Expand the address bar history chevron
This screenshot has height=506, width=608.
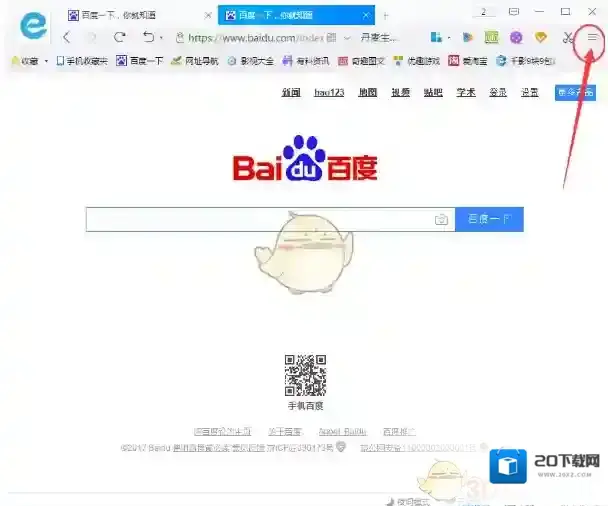(347, 38)
